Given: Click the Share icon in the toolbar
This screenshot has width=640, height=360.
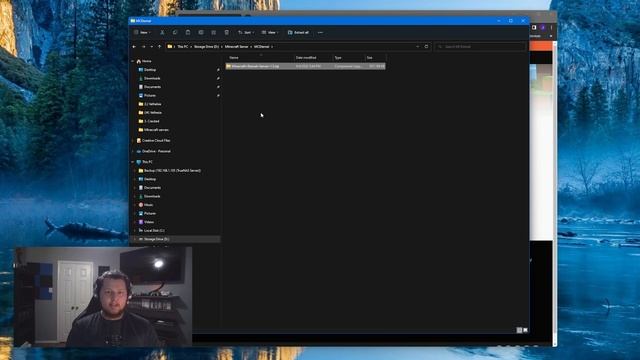Looking at the screenshot, I should (x=213, y=32).
